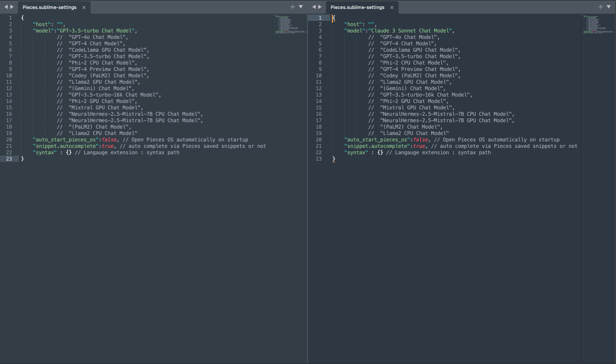Click line number 23 in left gutter
The image size is (616, 364).
tap(9, 159)
